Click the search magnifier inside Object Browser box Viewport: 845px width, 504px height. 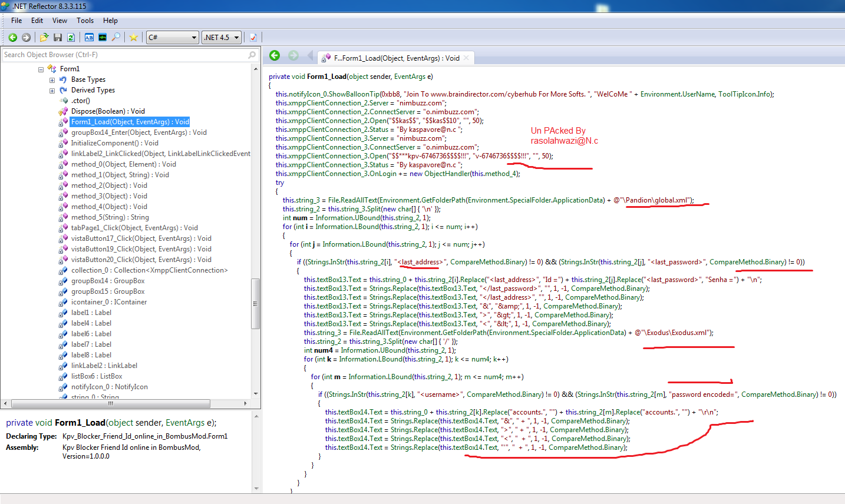[x=252, y=55]
